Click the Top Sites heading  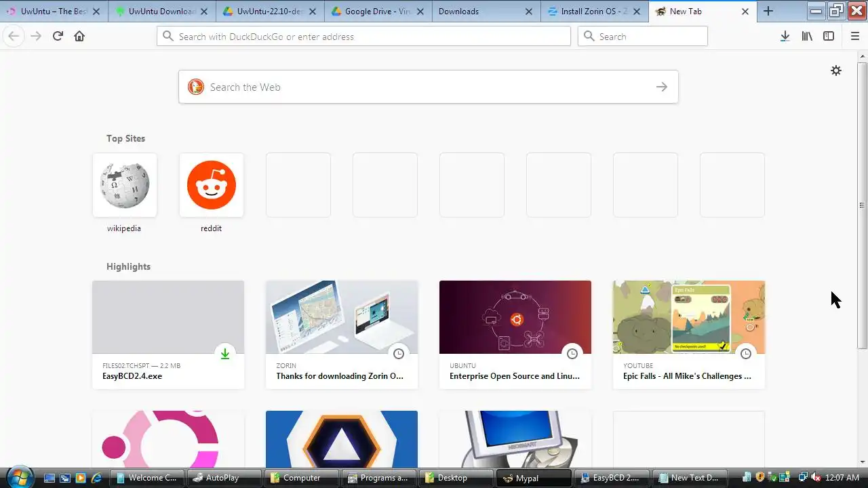pos(125,138)
